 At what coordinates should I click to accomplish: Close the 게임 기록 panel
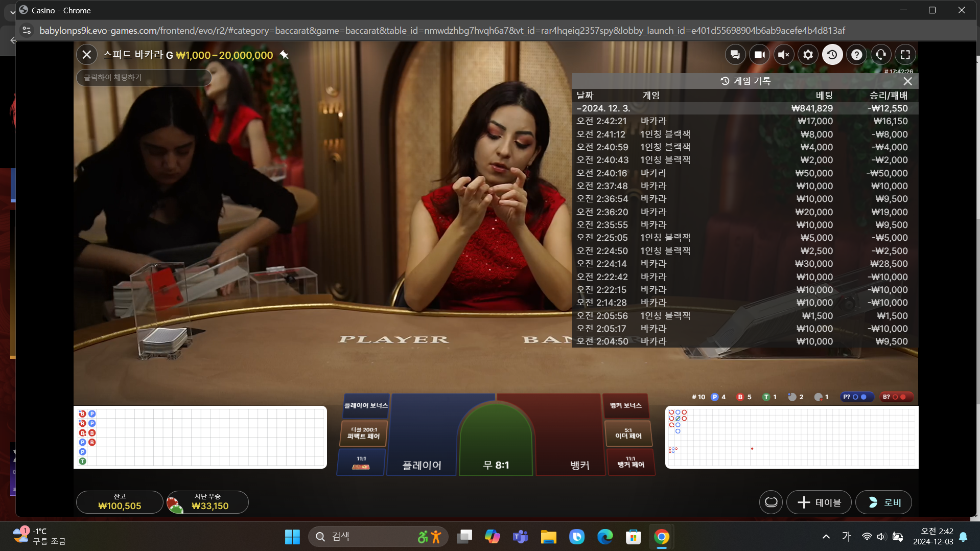coord(907,81)
